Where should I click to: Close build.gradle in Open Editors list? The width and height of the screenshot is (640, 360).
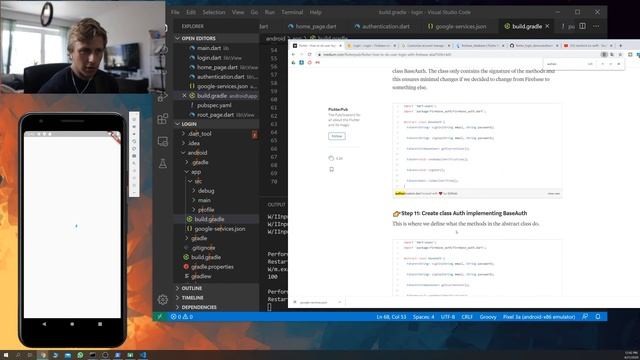(184, 96)
